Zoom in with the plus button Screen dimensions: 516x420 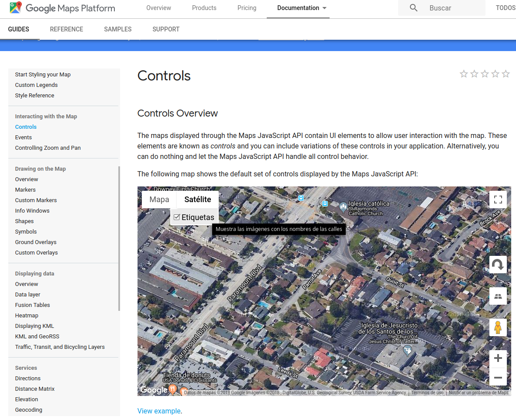click(498, 359)
